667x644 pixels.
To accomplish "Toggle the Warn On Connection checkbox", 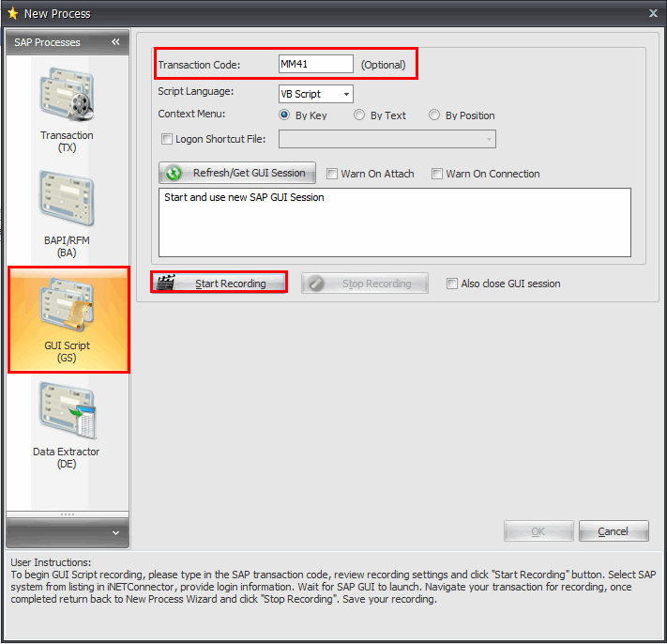I will point(437,174).
